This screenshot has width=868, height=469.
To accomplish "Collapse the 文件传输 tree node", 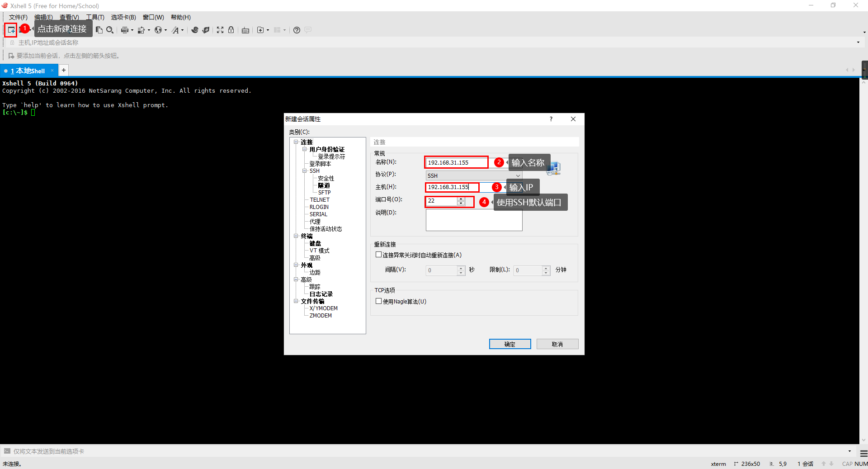I will tap(296, 301).
